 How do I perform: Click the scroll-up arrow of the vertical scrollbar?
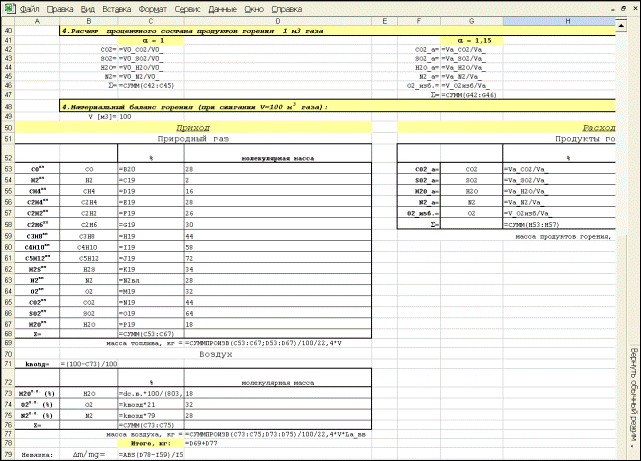[x=621, y=26]
